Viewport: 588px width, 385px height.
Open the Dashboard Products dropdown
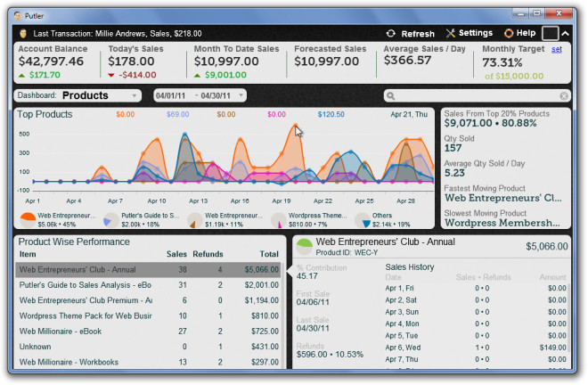click(x=78, y=95)
